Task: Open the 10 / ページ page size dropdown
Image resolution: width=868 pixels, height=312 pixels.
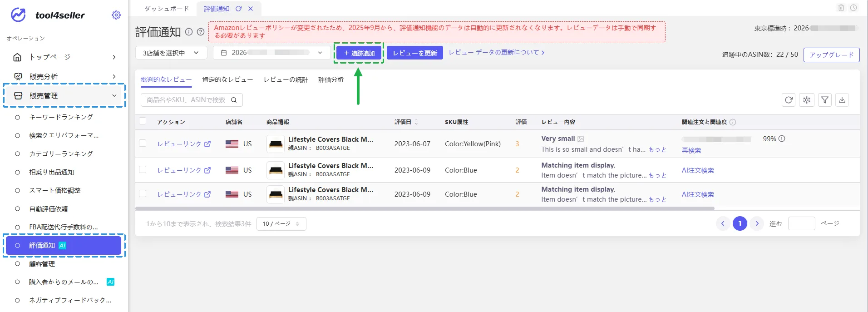Action: pyautogui.click(x=281, y=224)
